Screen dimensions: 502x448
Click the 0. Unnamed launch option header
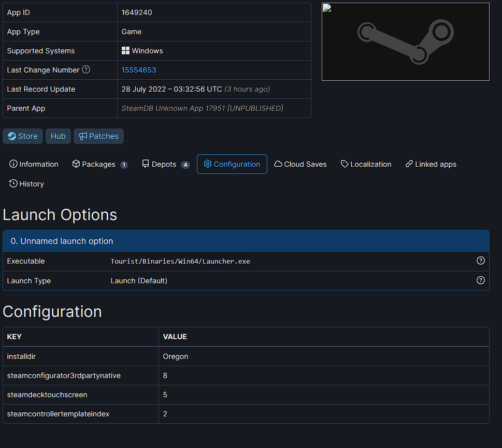[246, 241]
